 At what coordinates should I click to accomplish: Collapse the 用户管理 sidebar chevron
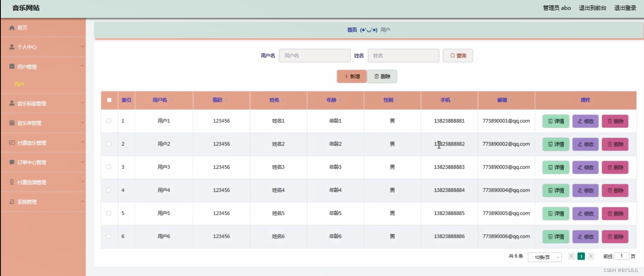click(x=82, y=66)
